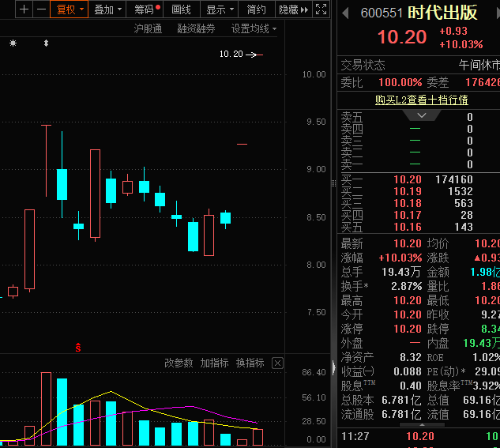The image size is (500, 448).
Task: Select the 画线 drawing tool
Action: [181, 9]
